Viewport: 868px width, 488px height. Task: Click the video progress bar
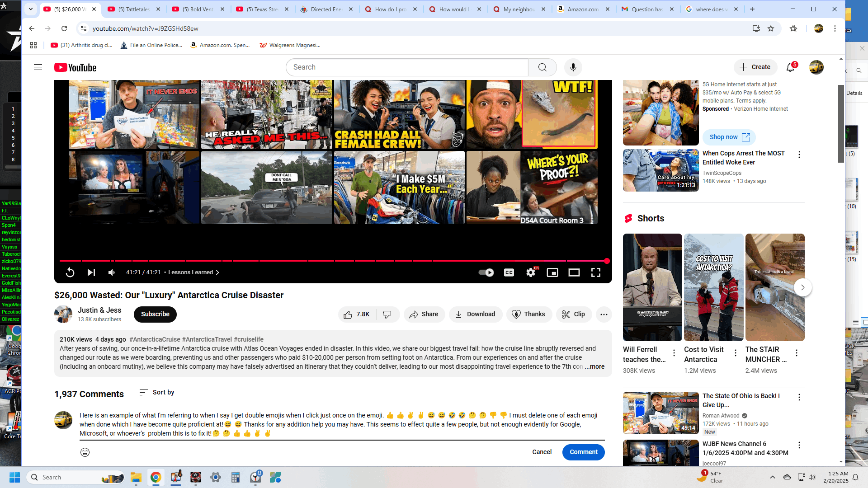tap(316, 261)
